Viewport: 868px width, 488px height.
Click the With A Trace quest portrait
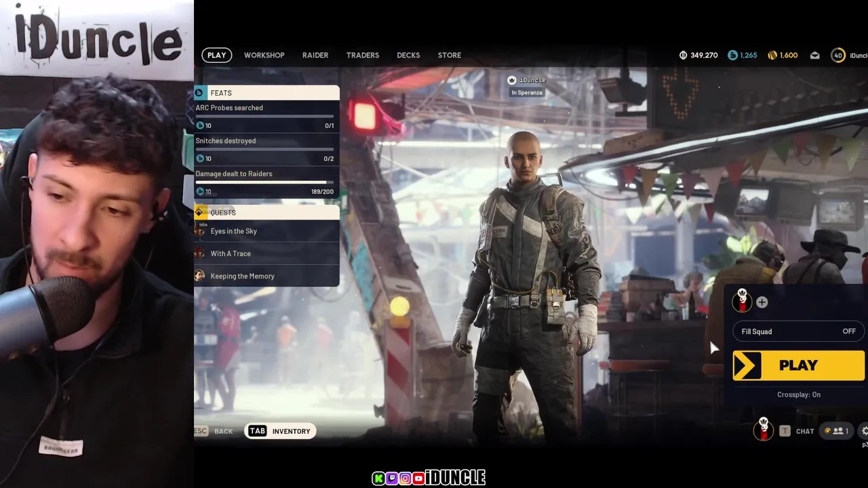[x=199, y=253]
